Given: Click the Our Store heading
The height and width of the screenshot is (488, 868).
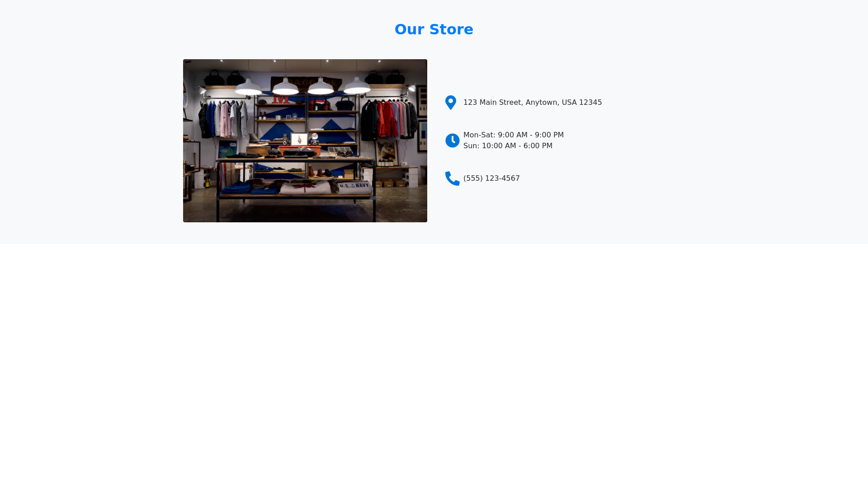Looking at the screenshot, I should point(434,29).
